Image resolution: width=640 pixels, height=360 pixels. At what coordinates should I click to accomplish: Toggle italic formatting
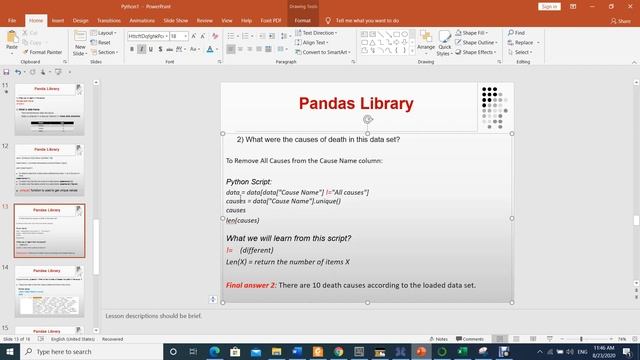click(x=141, y=49)
